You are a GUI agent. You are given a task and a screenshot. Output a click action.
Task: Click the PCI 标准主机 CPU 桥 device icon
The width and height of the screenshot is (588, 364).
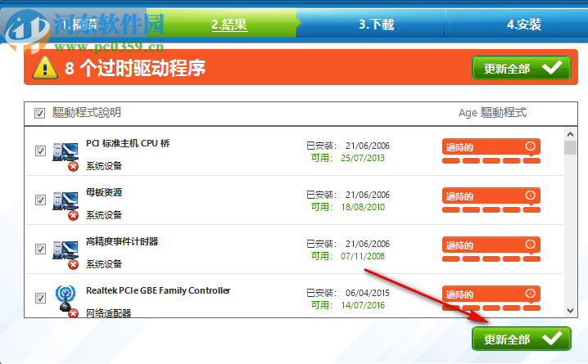click(66, 155)
